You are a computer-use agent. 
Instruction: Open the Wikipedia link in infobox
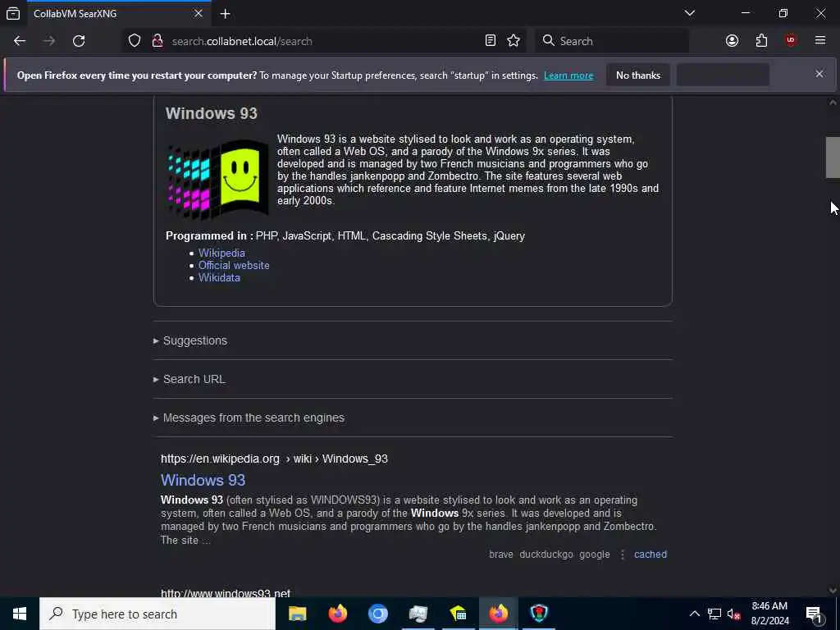(x=221, y=253)
